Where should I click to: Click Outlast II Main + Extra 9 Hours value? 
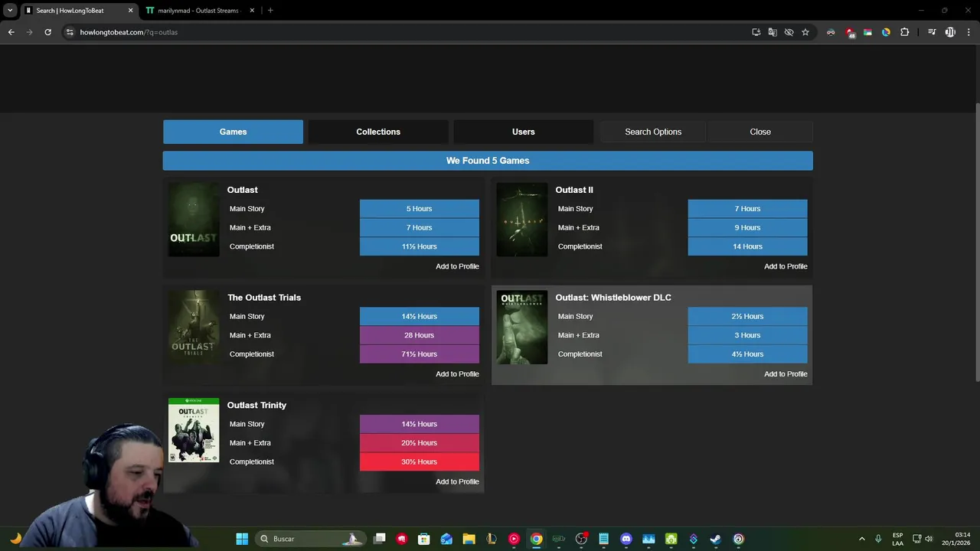pyautogui.click(x=747, y=227)
